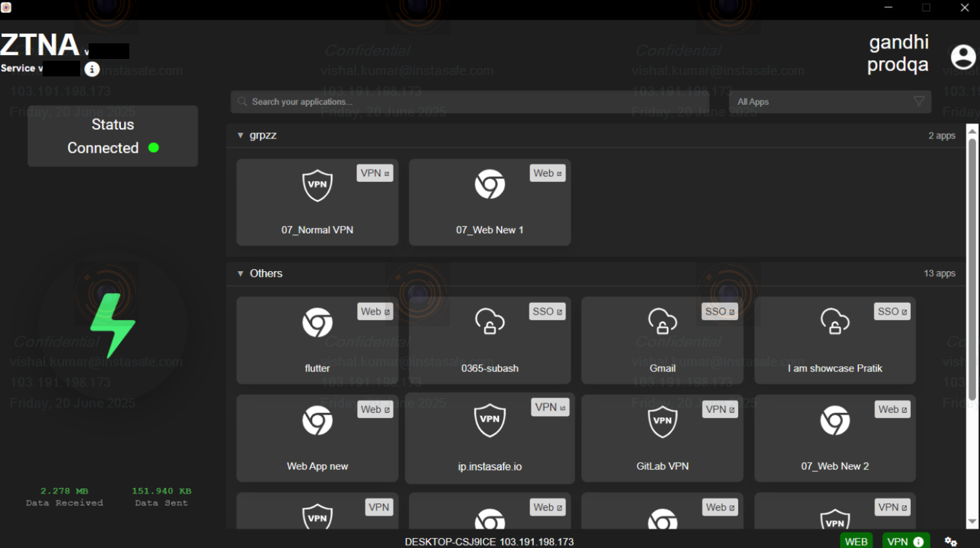Launch 07_Web New 2 Chrome icon
Image resolution: width=980 pixels, height=548 pixels.
[x=835, y=421]
